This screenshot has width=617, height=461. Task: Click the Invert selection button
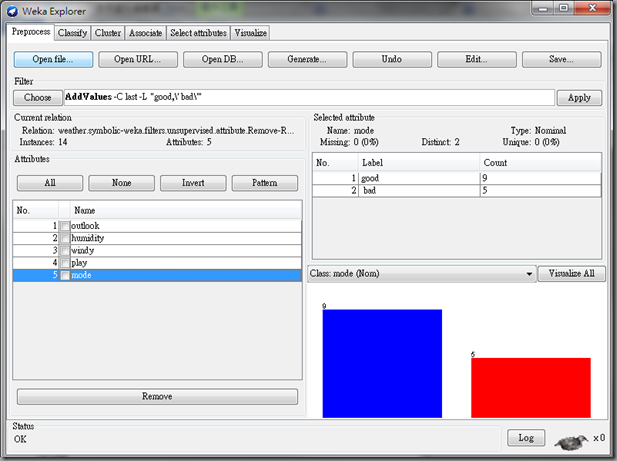click(x=193, y=183)
